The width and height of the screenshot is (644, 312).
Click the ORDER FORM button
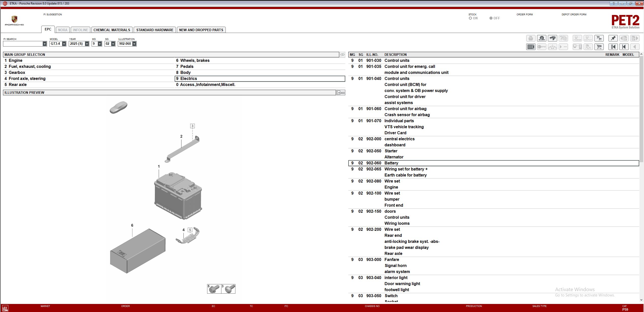pos(524,14)
